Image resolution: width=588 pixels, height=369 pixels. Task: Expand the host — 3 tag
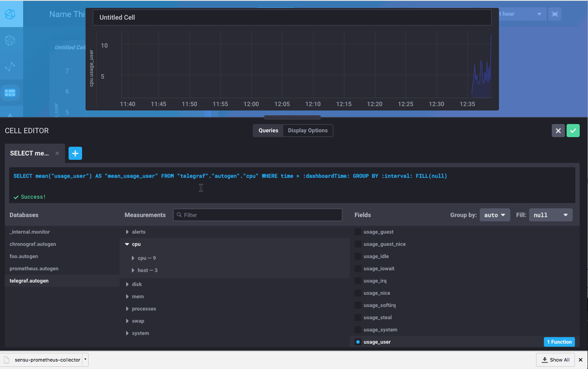pos(133,270)
